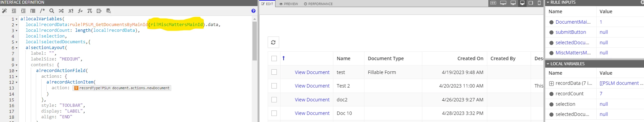Open View Document link for 'Doc 10'
The height and width of the screenshot is (122, 644).
coord(312,113)
